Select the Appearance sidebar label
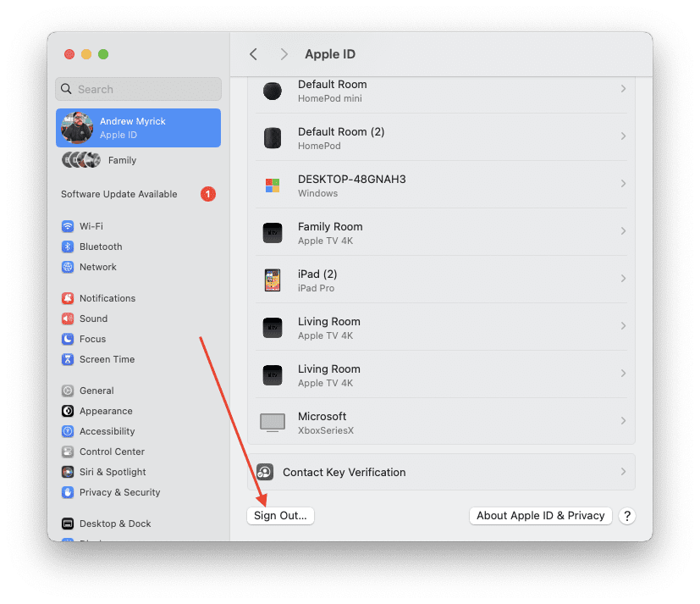The image size is (700, 604). [x=106, y=411]
